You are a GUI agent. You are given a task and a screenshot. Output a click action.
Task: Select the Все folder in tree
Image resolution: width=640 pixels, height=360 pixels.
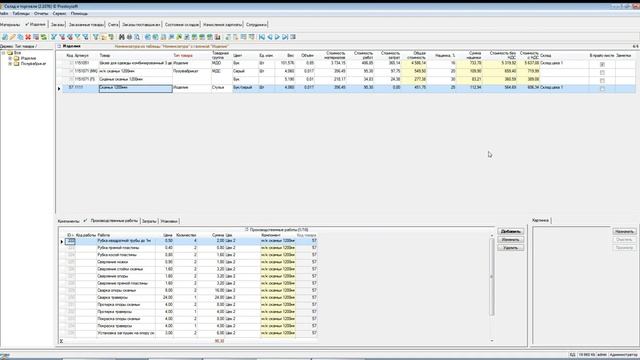17,53
